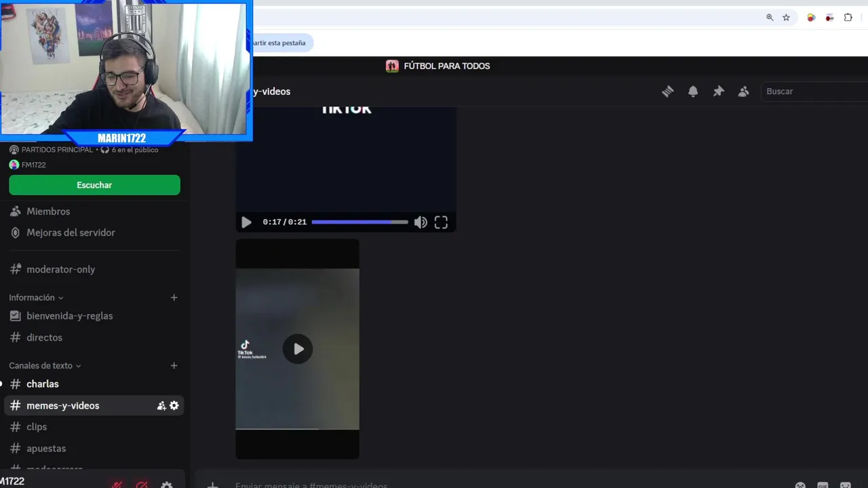Select speaker FM1722 in stage
868x488 pixels.
[x=28, y=165]
